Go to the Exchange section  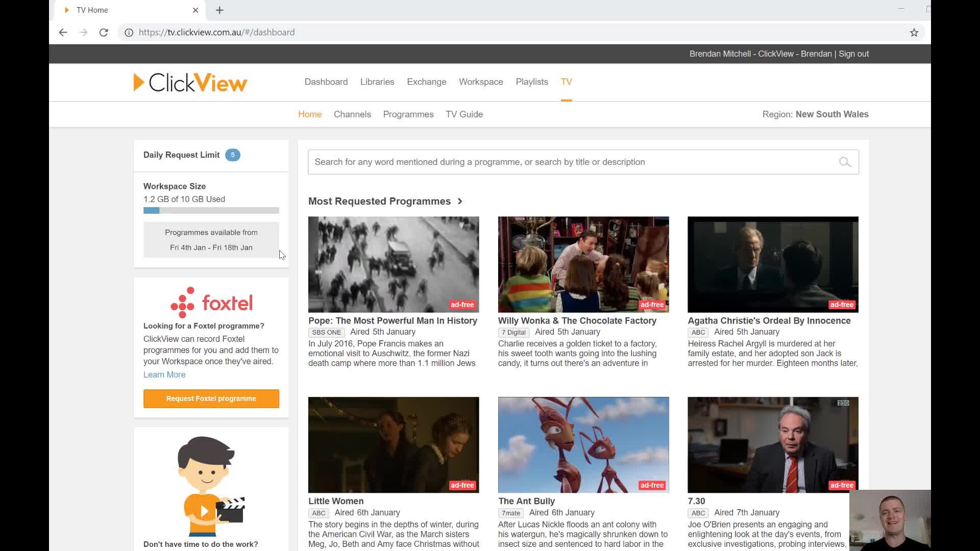click(x=427, y=82)
